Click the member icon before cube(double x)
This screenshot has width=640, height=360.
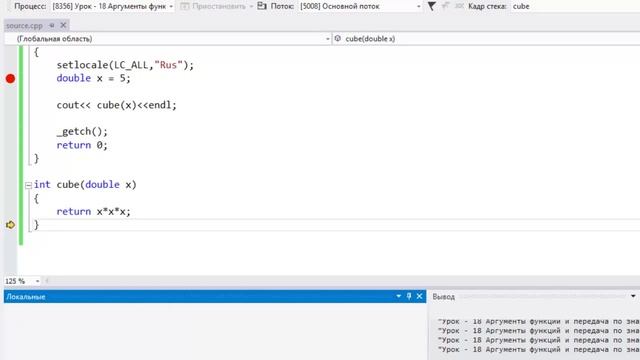click(x=338, y=38)
